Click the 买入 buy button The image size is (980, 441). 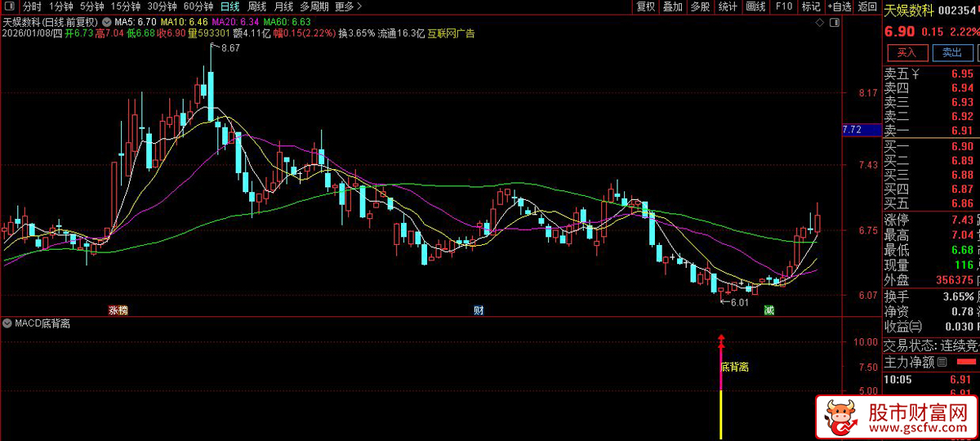[x=907, y=52]
